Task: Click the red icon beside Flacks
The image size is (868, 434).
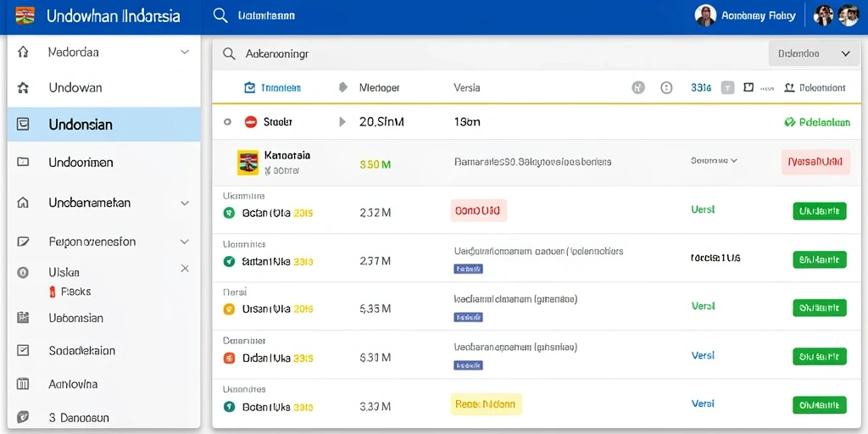Action: [53, 292]
